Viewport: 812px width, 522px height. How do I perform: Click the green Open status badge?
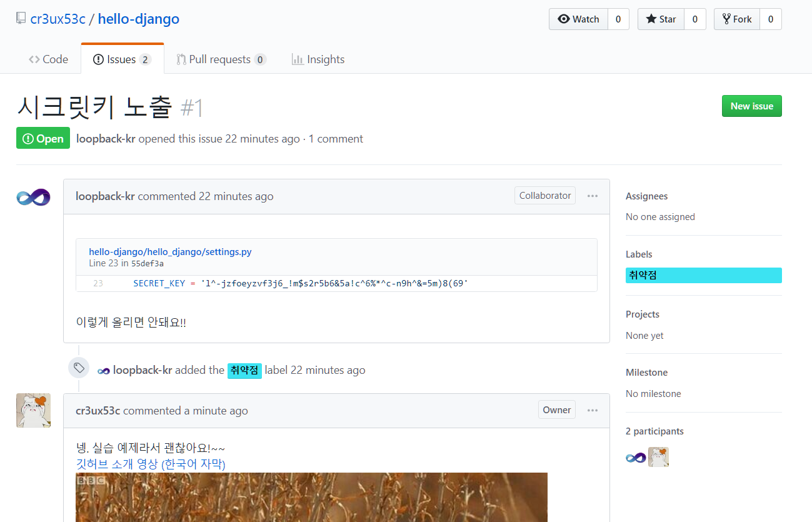tap(43, 139)
